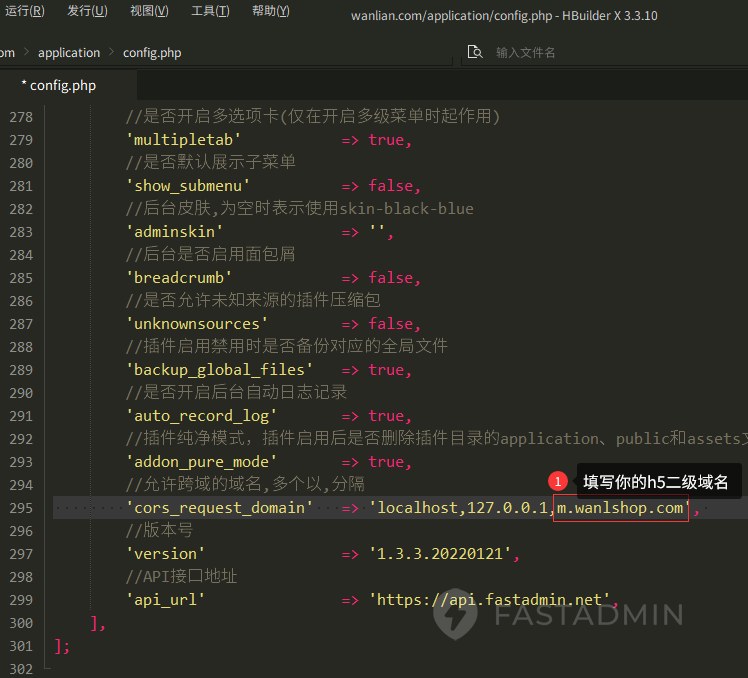Click the closing ]; on line 301

62,646
